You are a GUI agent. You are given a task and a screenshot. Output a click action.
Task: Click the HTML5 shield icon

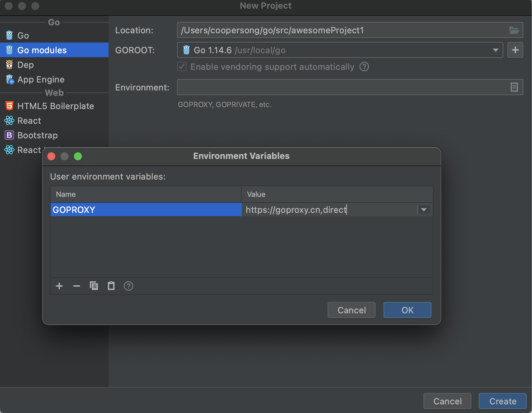pos(9,106)
